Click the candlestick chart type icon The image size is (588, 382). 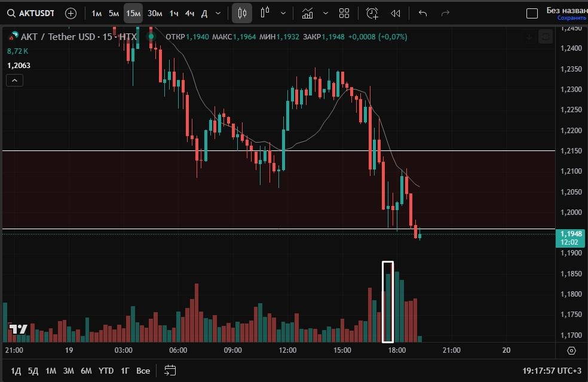[242, 13]
